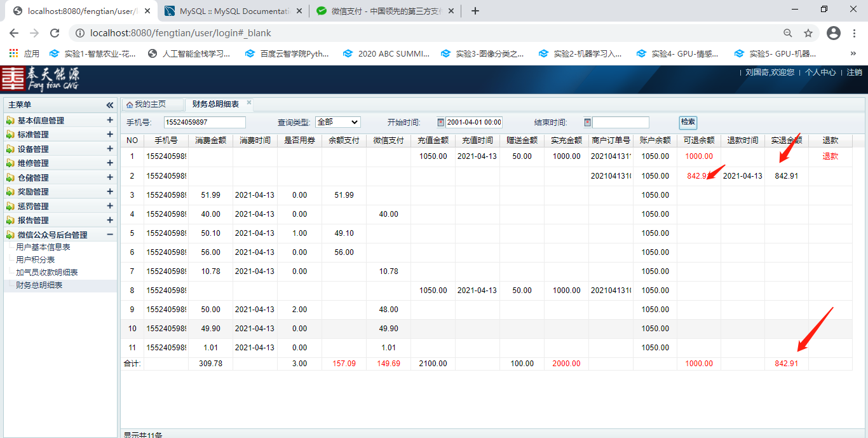Expand the 设备管理 menu section
868x438 pixels.
pyautogui.click(x=110, y=149)
